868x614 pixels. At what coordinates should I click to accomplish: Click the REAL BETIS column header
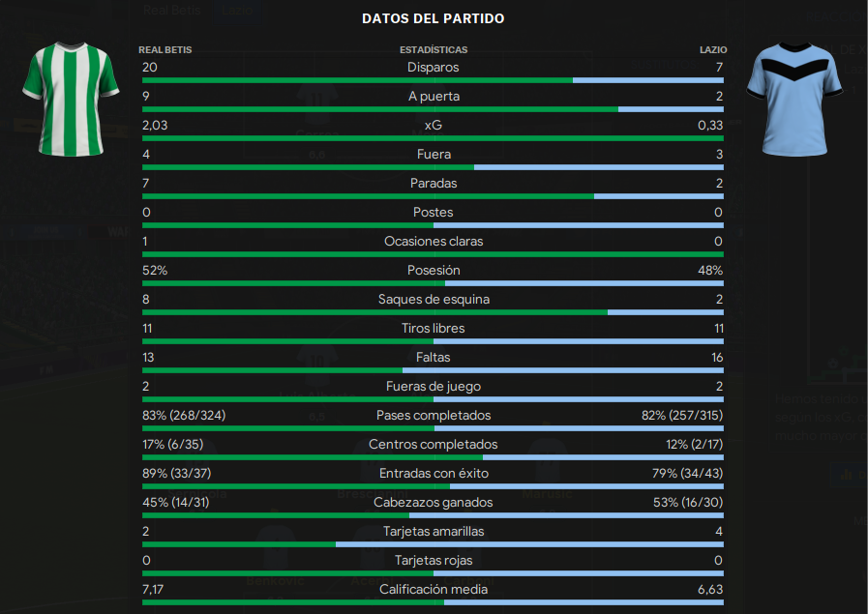165,49
